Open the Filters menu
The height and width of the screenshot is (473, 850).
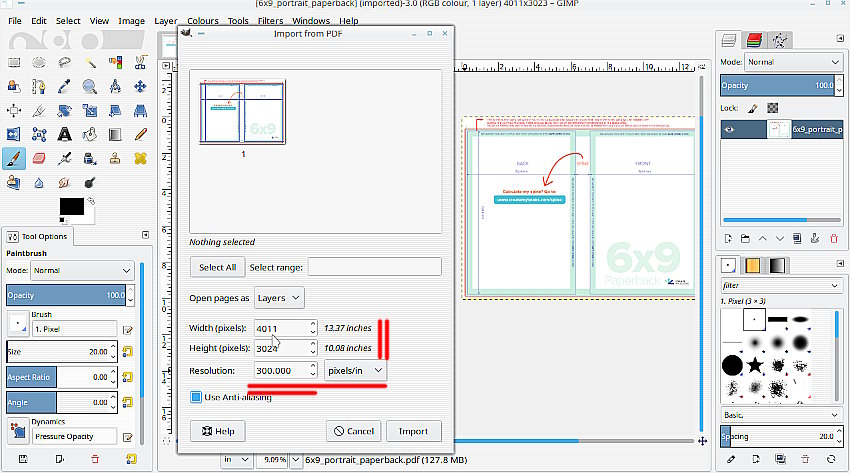coord(270,21)
